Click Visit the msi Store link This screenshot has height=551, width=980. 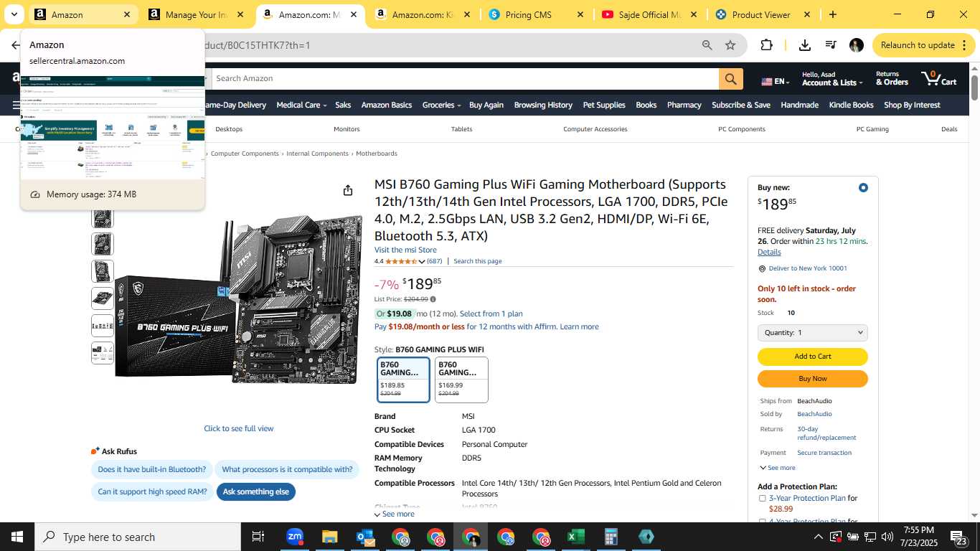tap(405, 250)
